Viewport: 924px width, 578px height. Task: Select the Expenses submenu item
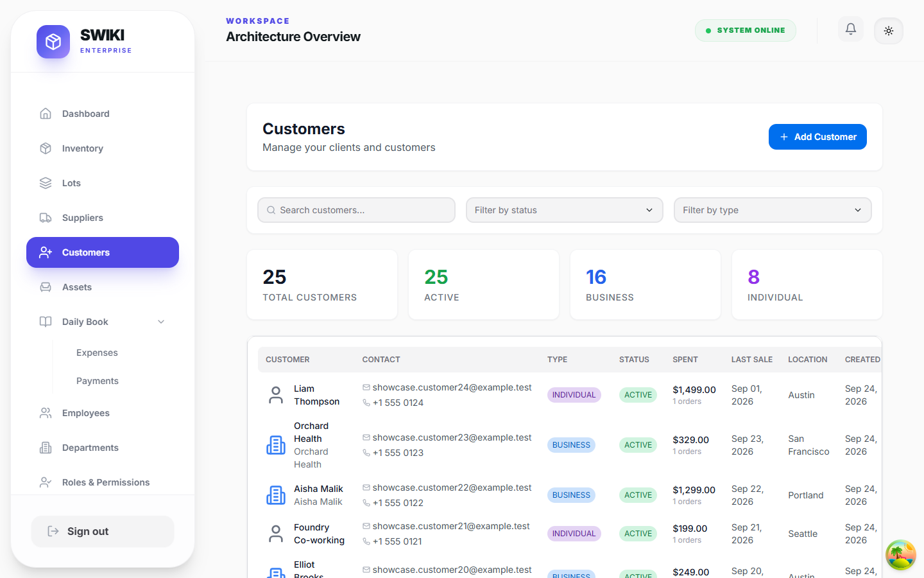[97, 353]
